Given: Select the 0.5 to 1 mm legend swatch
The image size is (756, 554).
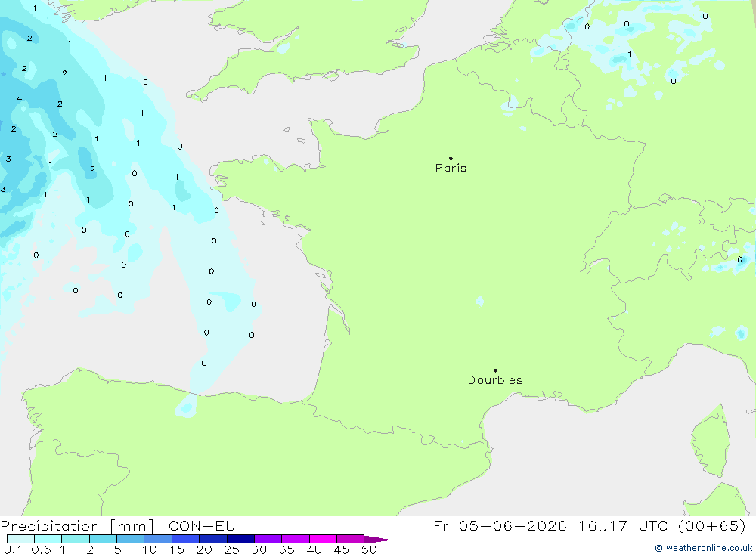Looking at the screenshot, I should [48, 539].
